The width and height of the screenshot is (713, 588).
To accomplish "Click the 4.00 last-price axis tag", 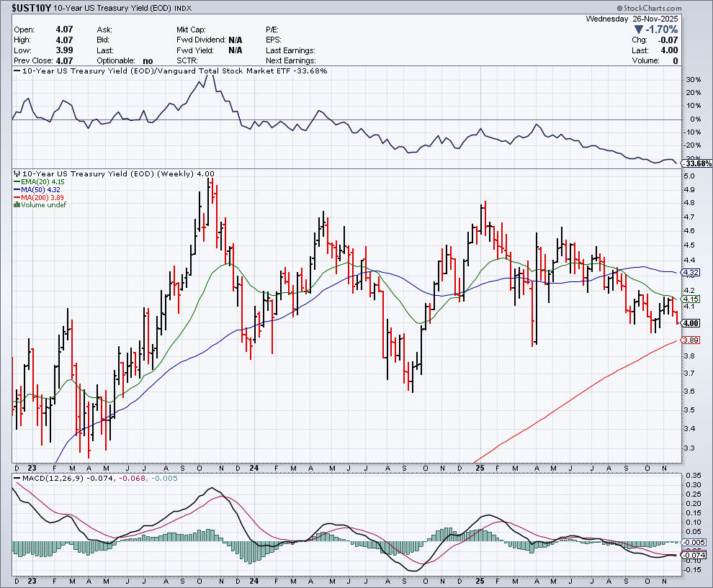I will pyautogui.click(x=691, y=323).
